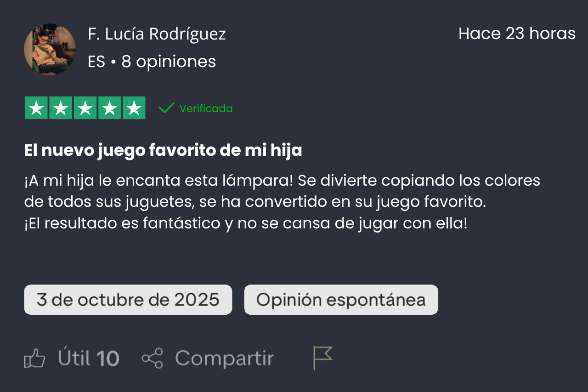This screenshot has width=588, height=392.
Task: Click the share icon next to Compartir
Action: [x=153, y=358]
